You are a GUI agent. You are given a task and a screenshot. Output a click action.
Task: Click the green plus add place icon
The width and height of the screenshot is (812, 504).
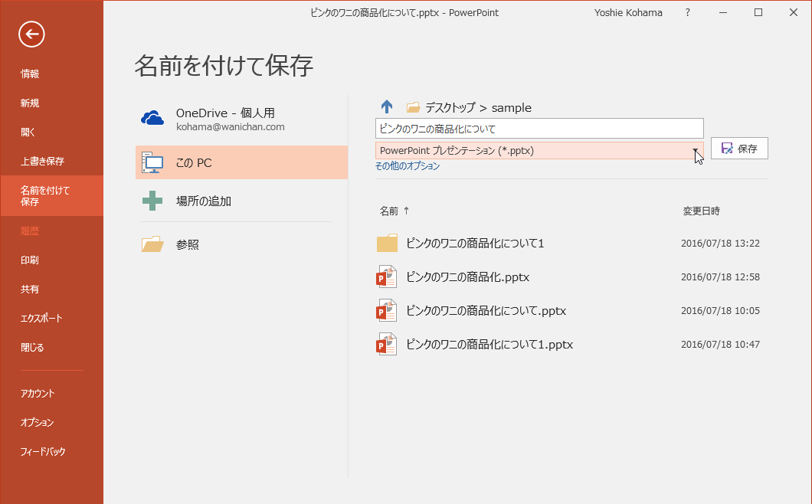152,201
